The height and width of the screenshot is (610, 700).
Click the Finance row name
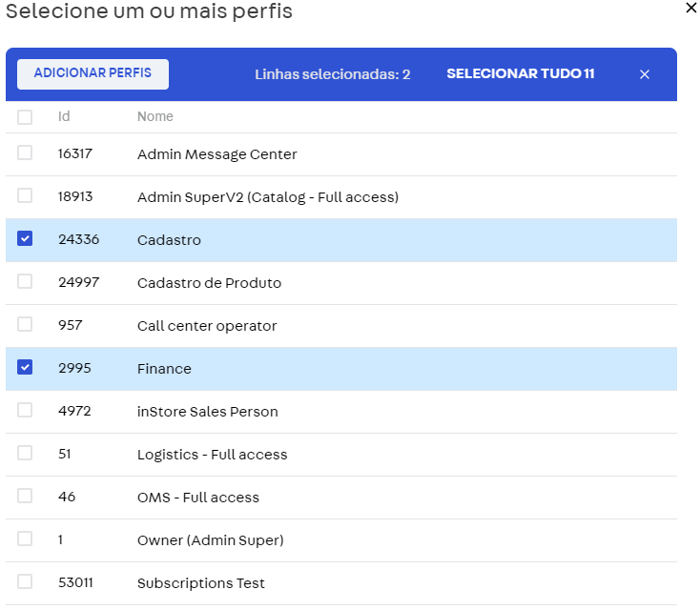point(164,369)
